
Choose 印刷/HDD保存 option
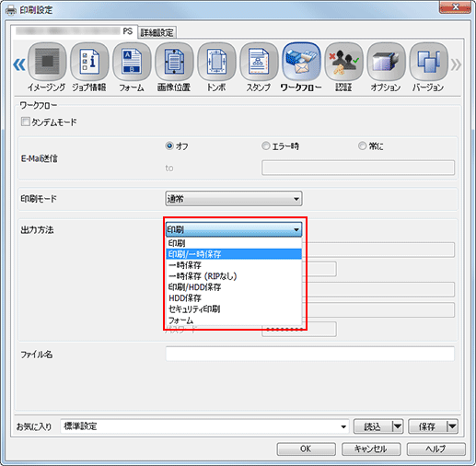(x=234, y=287)
